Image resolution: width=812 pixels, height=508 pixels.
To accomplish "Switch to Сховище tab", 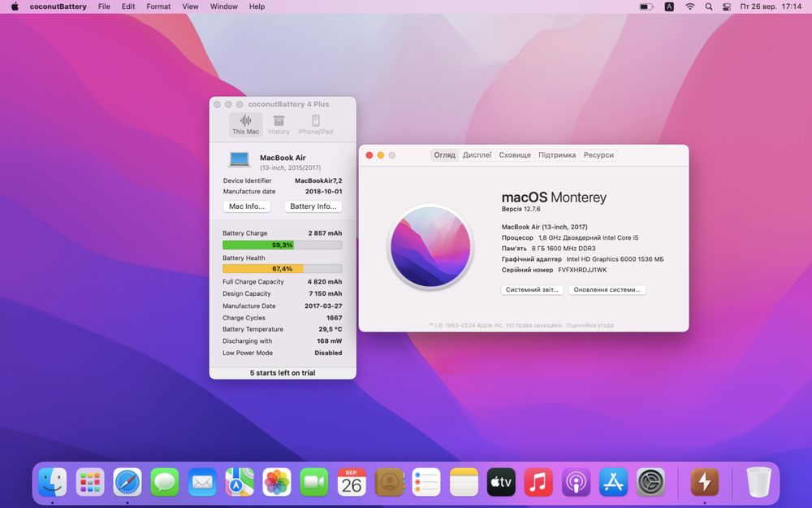I will pos(515,155).
